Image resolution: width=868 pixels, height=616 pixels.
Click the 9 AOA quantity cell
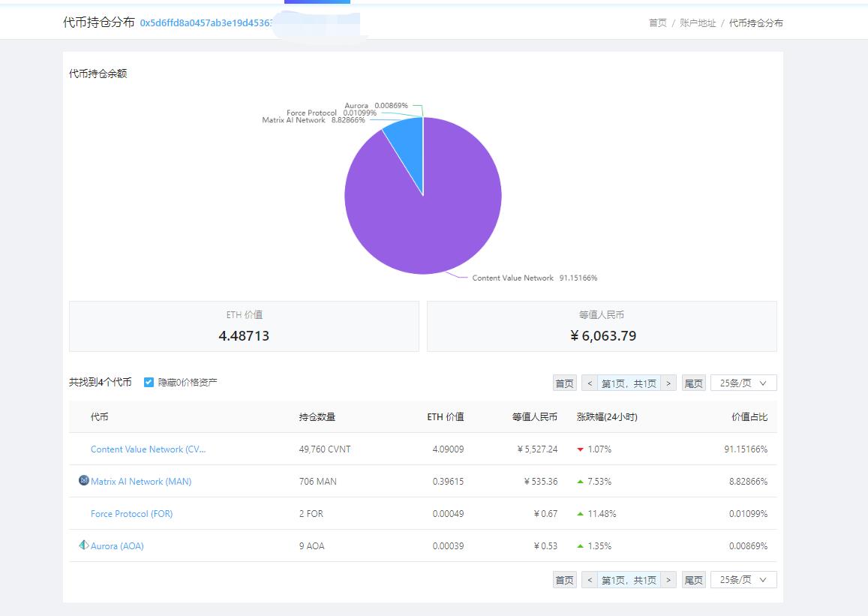tap(311, 545)
